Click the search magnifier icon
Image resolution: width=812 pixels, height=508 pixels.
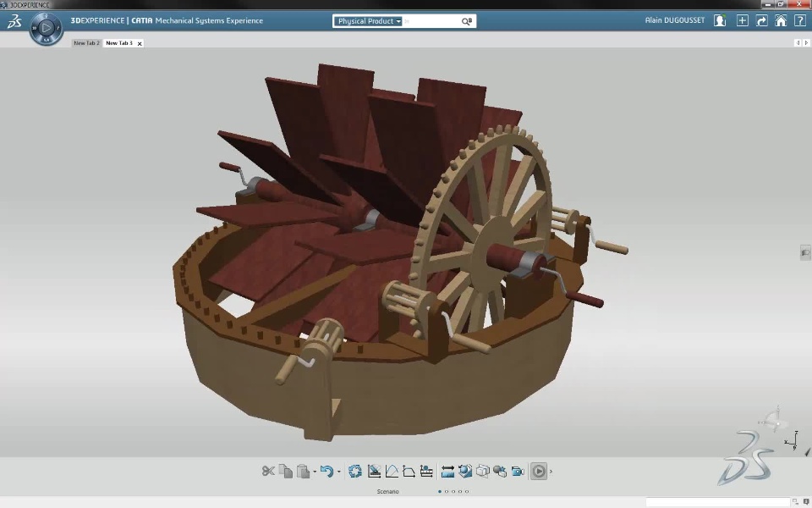click(x=467, y=21)
